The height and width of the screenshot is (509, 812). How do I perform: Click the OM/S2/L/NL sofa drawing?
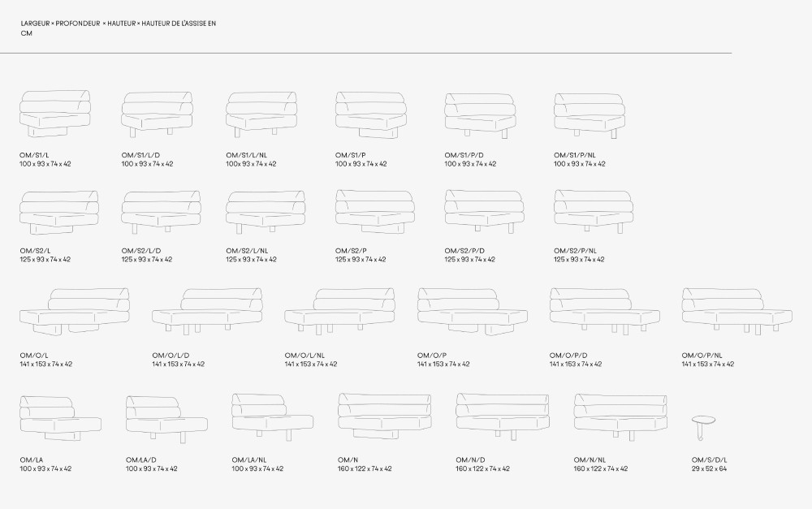tap(265, 212)
